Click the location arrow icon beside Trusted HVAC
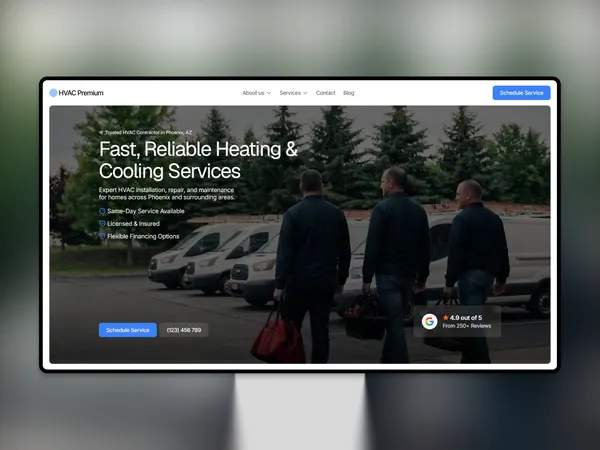The height and width of the screenshot is (450, 600). click(101, 133)
